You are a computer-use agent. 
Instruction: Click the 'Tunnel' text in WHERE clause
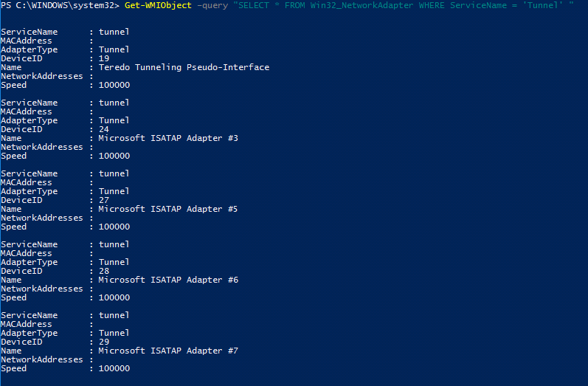(x=542, y=5)
